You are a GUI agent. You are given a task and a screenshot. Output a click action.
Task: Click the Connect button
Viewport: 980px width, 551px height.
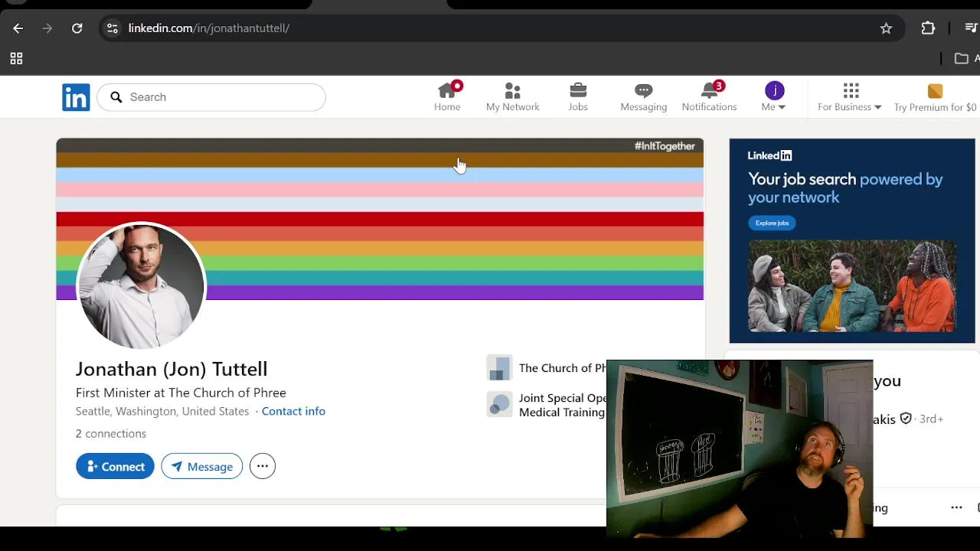coord(115,466)
